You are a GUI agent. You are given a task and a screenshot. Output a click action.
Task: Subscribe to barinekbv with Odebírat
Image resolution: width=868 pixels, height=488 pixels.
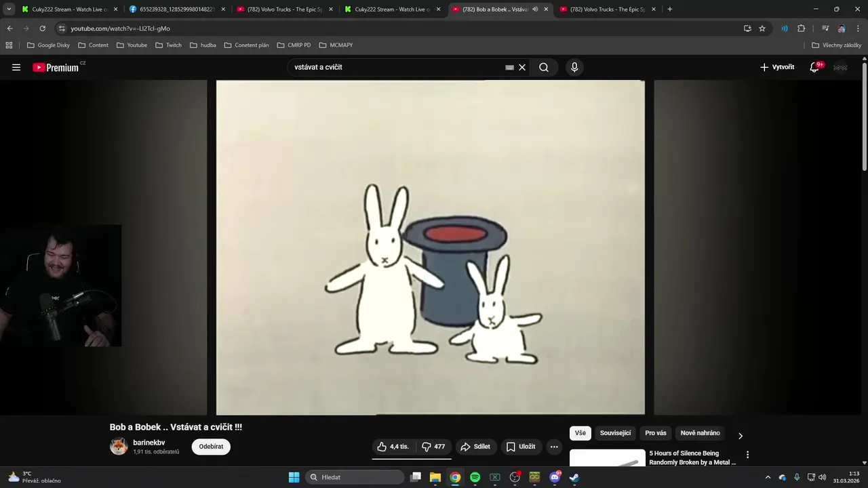(x=211, y=447)
